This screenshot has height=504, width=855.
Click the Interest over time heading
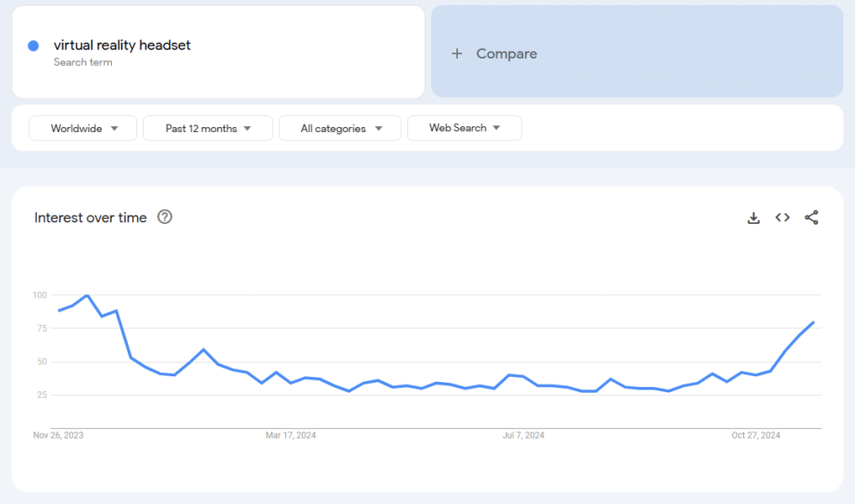(90, 217)
